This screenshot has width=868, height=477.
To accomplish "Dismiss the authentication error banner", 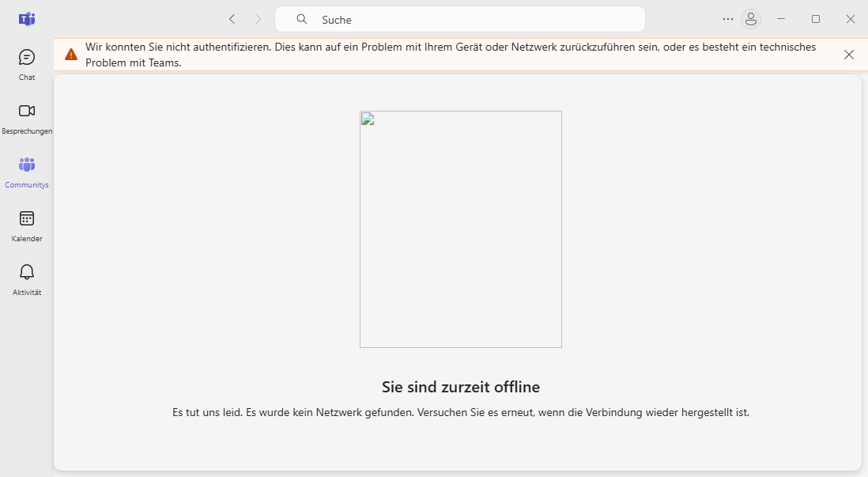I will (848, 55).
